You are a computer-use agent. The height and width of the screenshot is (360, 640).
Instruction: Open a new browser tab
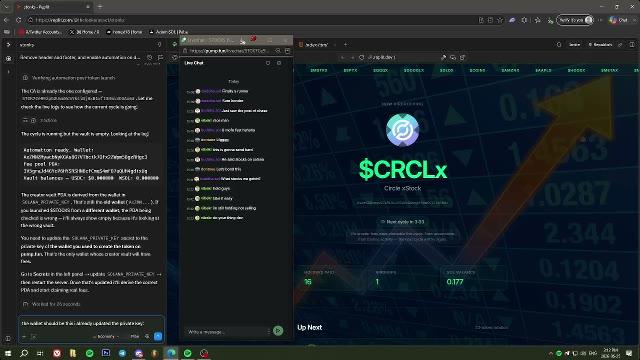tap(100, 7)
